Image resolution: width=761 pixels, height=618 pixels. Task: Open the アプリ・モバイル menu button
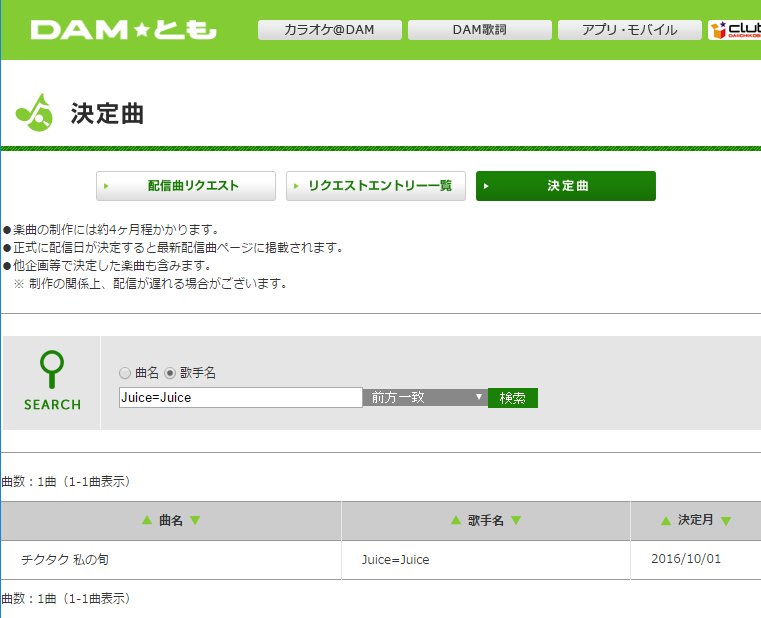pyautogui.click(x=629, y=30)
